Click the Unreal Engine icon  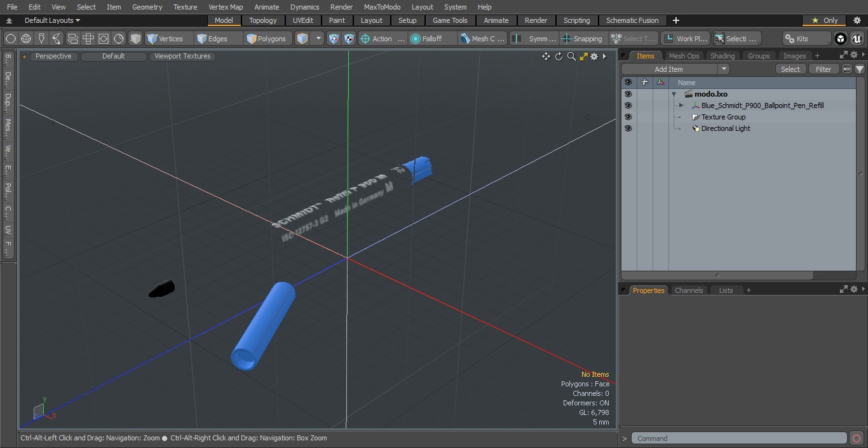coord(857,39)
